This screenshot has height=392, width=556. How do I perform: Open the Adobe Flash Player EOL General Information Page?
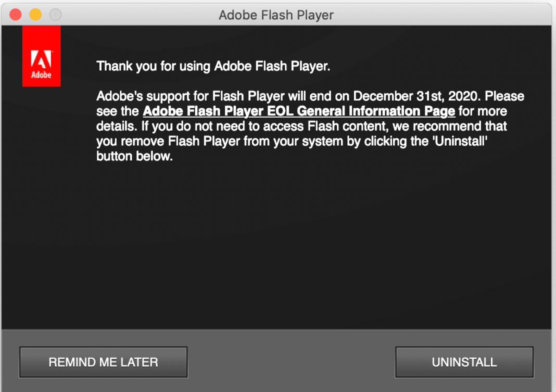tap(299, 111)
